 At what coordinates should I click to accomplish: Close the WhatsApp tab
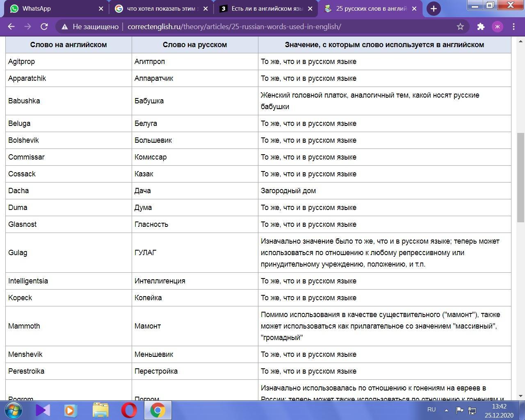[101, 9]
